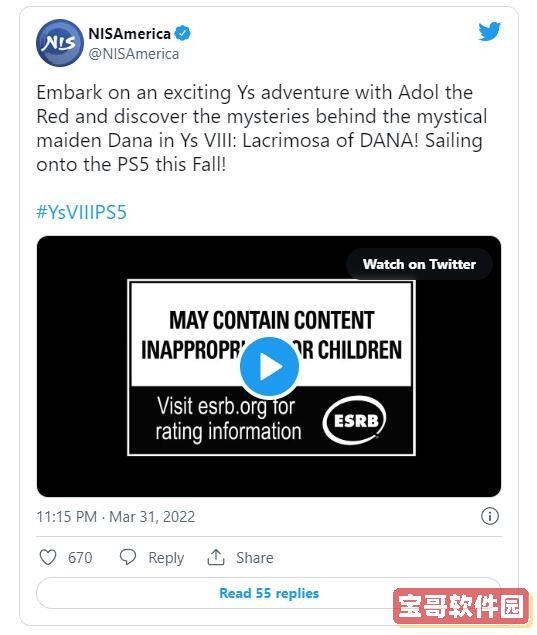Open the tweet info circle icon
The width and height of the screenshot is (537, 635).
(x=490, y=516)
